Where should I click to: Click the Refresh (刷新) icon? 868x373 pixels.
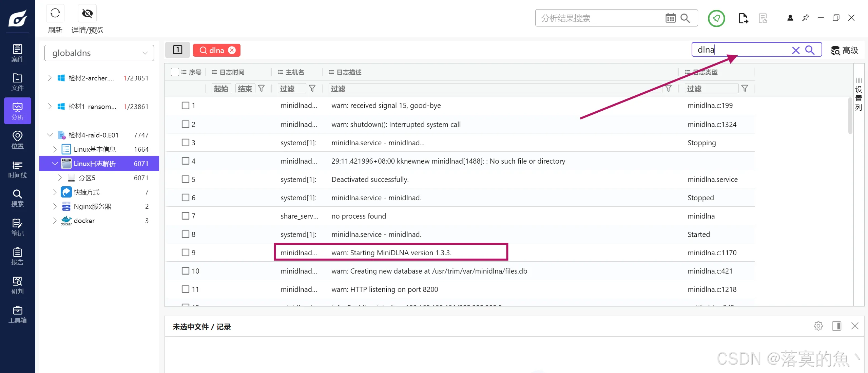[55, 14]
